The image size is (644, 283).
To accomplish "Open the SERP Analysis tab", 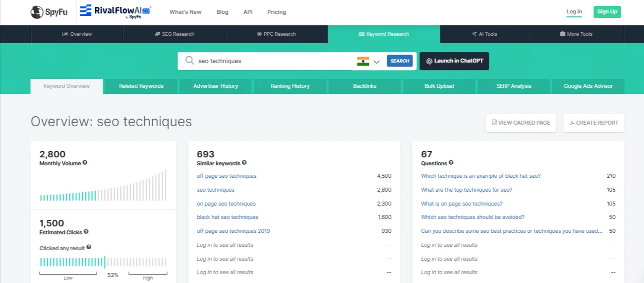I will click(513, 86).
